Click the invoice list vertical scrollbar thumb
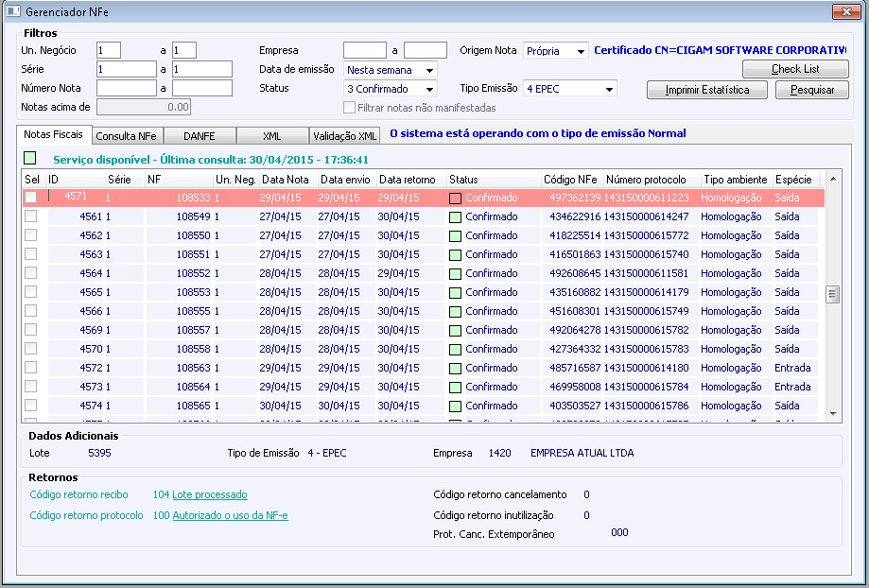 [x=833, y=294]
